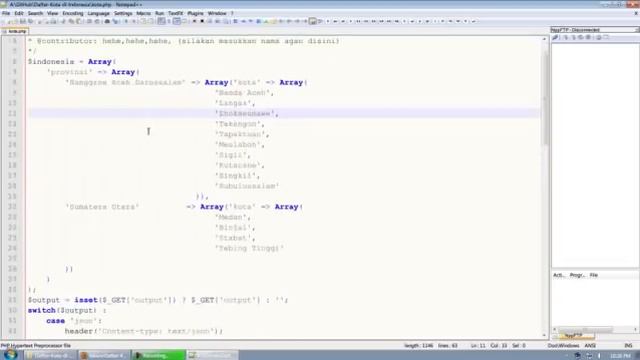Open the Language menu
The height and width of the screenshot is (360, 640).
98,13
